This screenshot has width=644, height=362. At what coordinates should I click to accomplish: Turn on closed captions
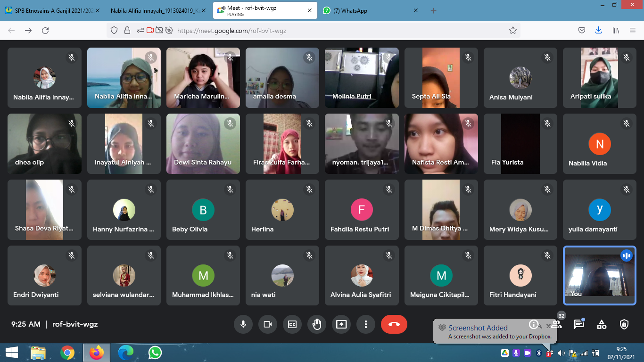[x=292, y=324]
